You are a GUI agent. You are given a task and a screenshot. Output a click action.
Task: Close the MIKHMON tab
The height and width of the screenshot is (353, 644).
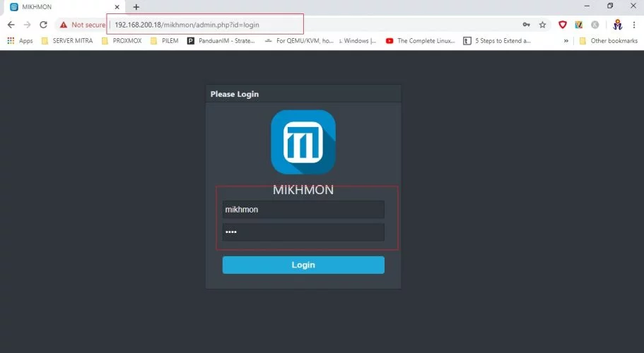pos(117,7)
